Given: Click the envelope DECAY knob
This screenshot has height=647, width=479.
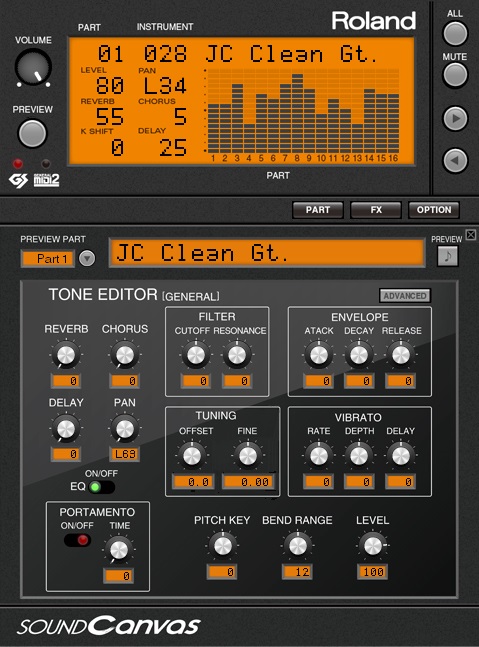Looking at the screenshot, I should [359, 355].
